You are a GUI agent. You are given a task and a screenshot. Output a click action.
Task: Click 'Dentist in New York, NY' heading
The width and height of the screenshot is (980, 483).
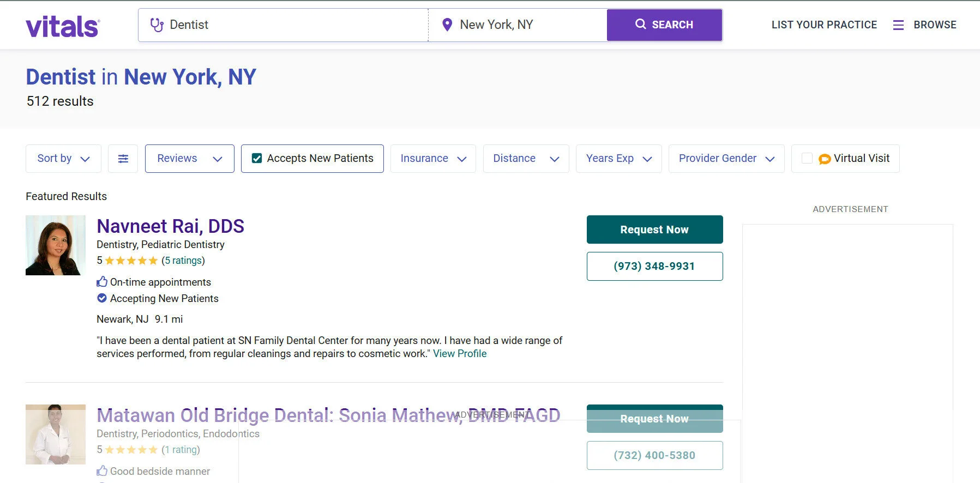(x=141, y=77)
